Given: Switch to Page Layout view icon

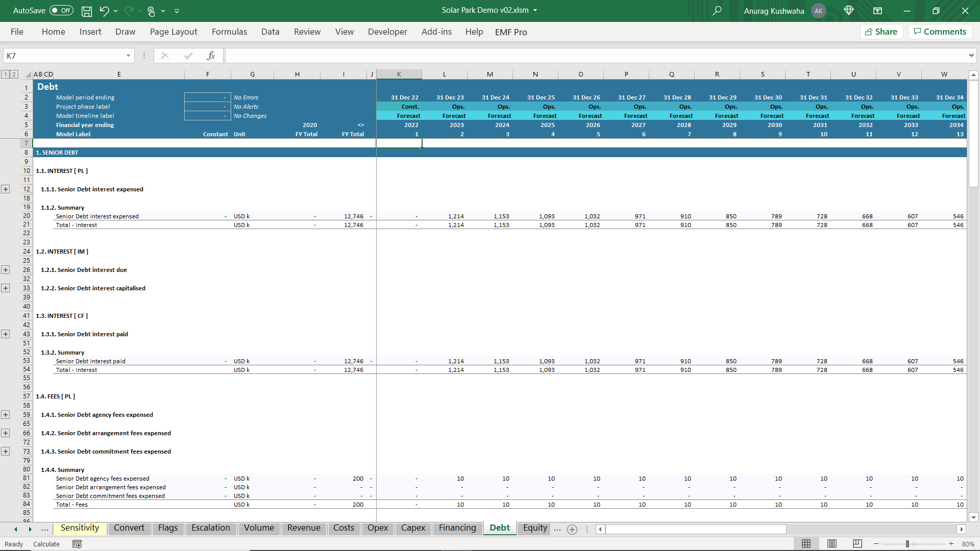Looking at the screenshot, I should 831,544.
